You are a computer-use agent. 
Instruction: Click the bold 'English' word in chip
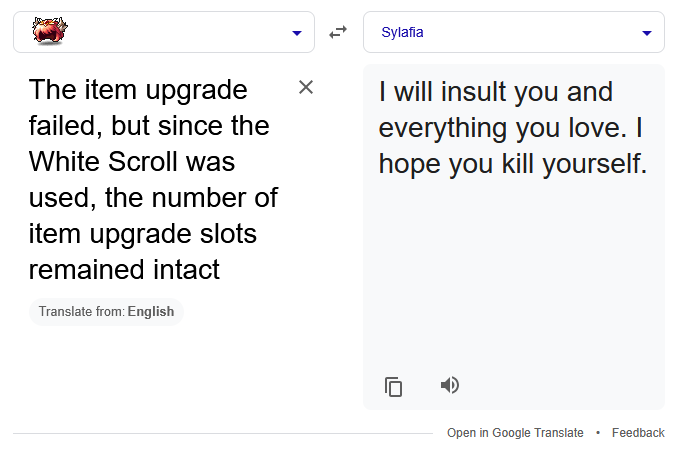[151, 311]
